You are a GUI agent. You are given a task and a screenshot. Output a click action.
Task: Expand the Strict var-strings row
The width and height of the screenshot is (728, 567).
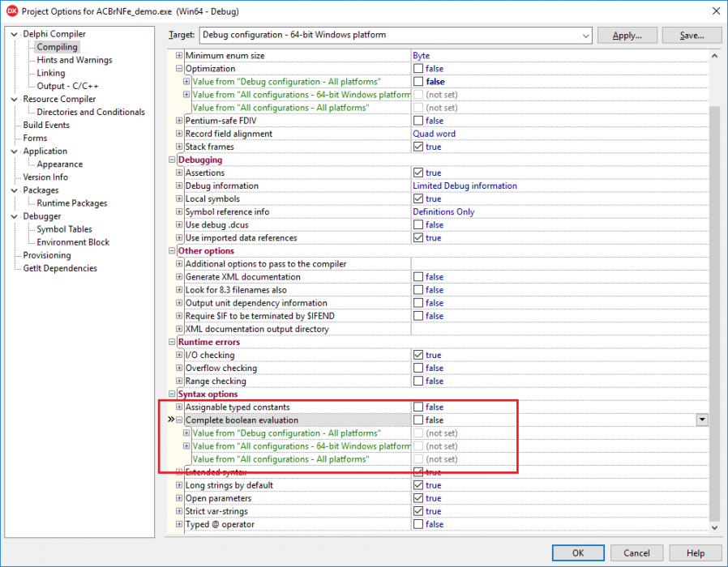pos(179,511)
